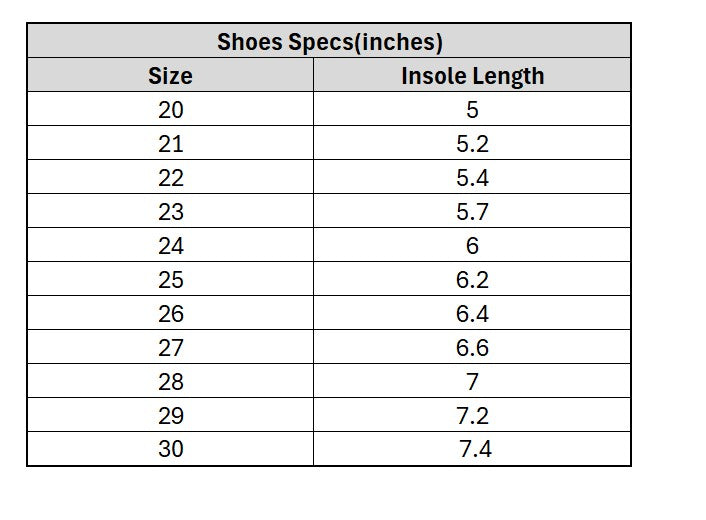The width and height of the screenshot is (706, 520).
Task: Select the insole length 7.2 cell
Action: pyautogui.click(x=472, y=416)
